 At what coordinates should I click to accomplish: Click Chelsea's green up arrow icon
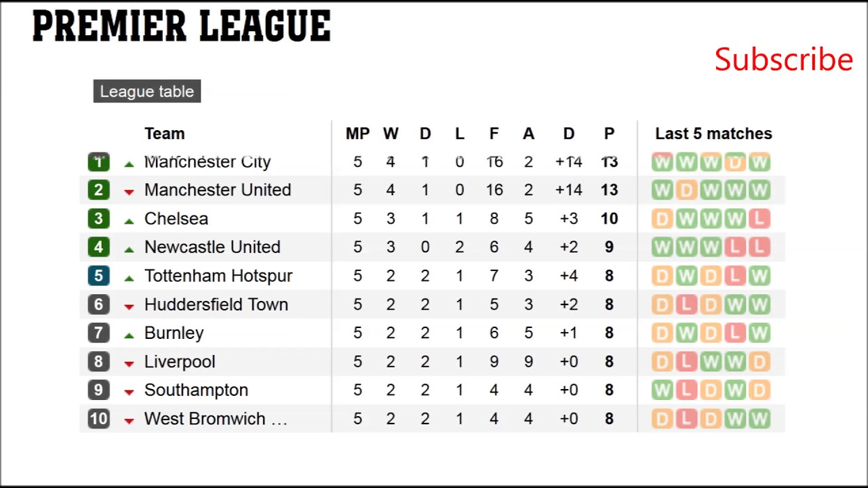[x=129, y=221]
